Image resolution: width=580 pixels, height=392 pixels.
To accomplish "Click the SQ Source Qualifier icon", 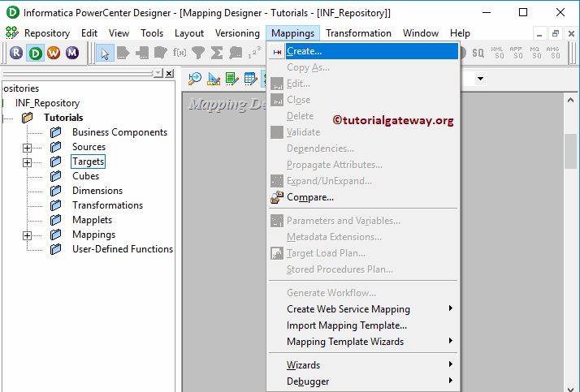I will pyautogui.click(x=478, y=53).
